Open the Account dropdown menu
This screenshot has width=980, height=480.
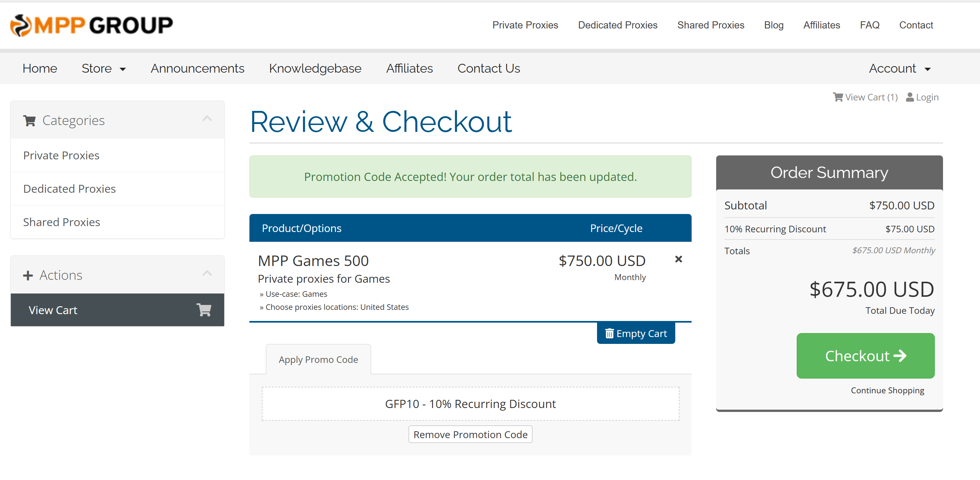click(x=900, y=68)
